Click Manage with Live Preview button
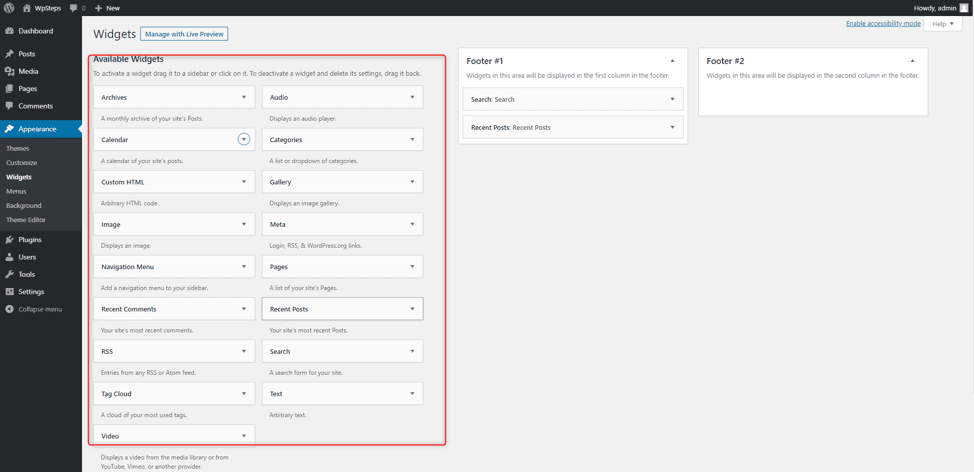This screenshot has height=472, width=974. [x=184, y=34]
